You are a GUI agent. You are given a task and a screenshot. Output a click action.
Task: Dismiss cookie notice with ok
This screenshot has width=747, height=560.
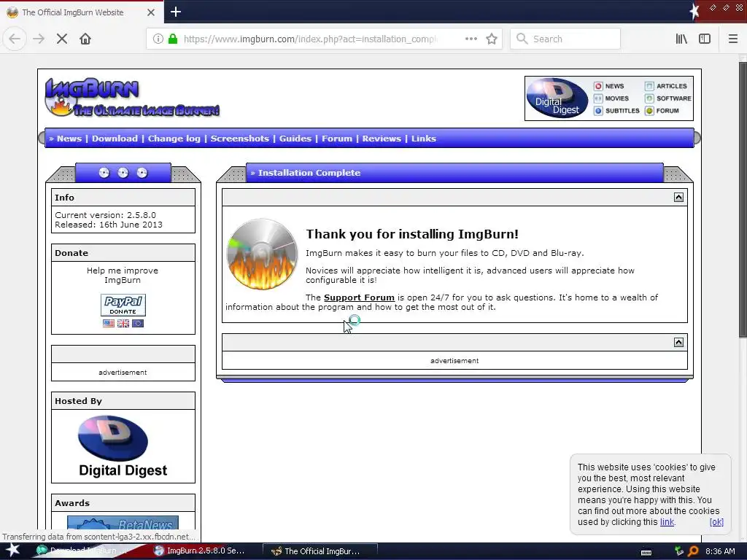[716, 522]
